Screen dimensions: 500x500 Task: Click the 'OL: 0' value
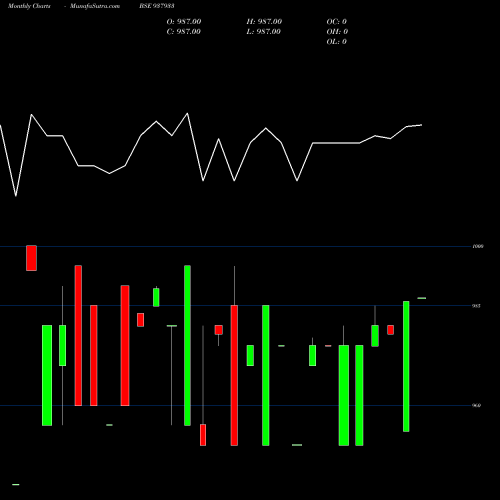[x=337, y=42]
